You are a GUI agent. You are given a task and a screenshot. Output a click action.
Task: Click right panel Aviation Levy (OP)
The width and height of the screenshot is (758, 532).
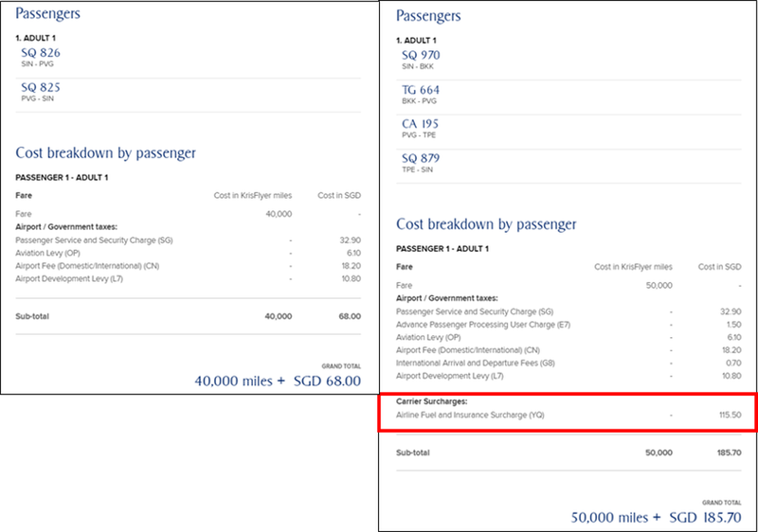tap(428, 337)
